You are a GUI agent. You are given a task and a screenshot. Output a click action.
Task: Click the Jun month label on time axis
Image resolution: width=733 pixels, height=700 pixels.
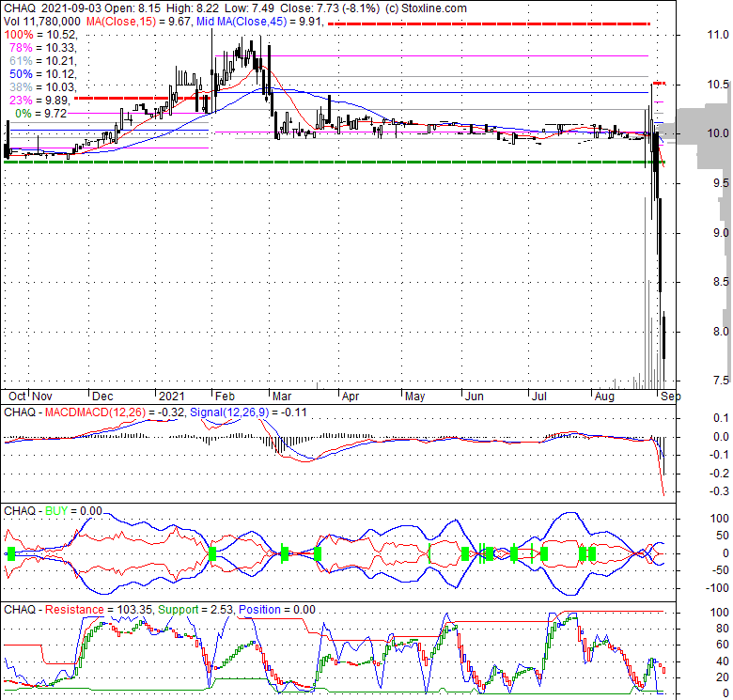click(474, 397)
